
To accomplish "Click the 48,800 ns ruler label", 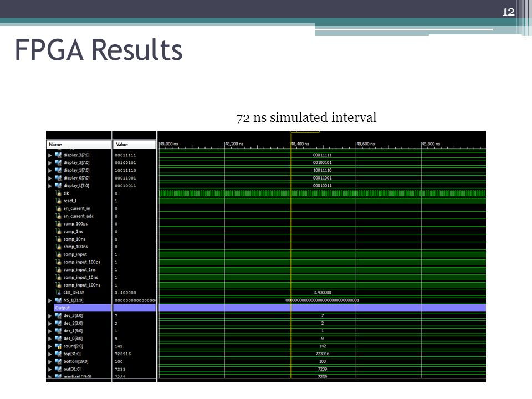I will (x=431, y=144).
